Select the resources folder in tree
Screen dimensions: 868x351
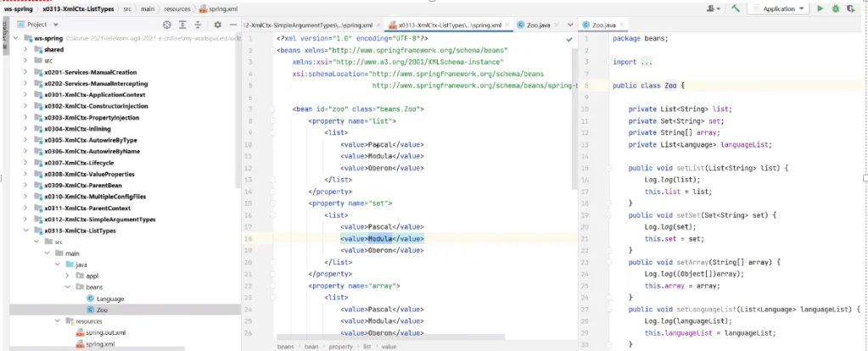click(x=88, y=321)
